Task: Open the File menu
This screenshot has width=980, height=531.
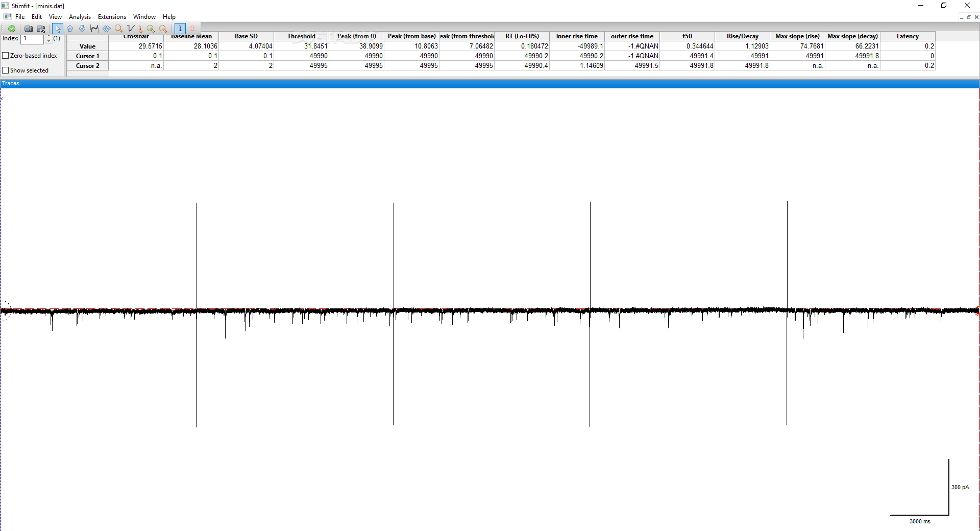Action: tap(20, 17)
